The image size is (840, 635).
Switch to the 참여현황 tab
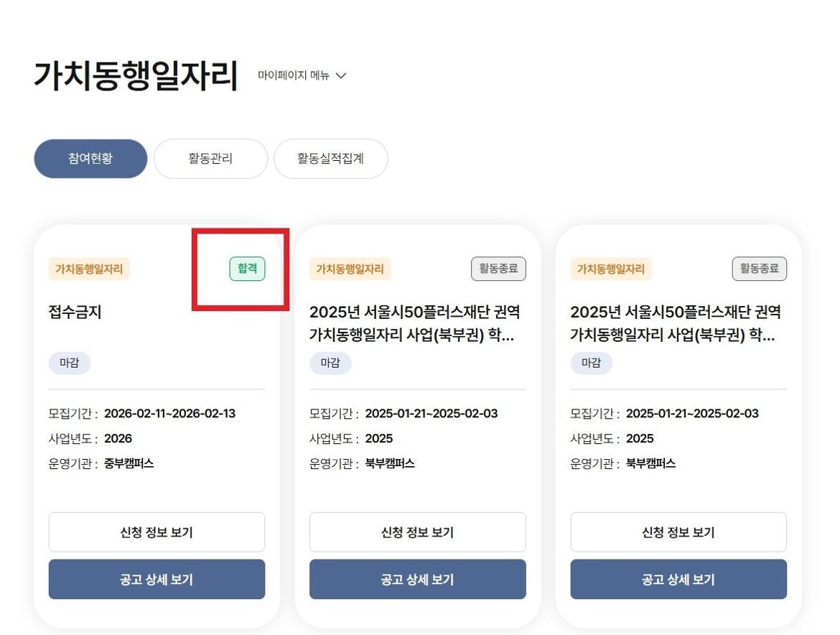click(90, 159)
